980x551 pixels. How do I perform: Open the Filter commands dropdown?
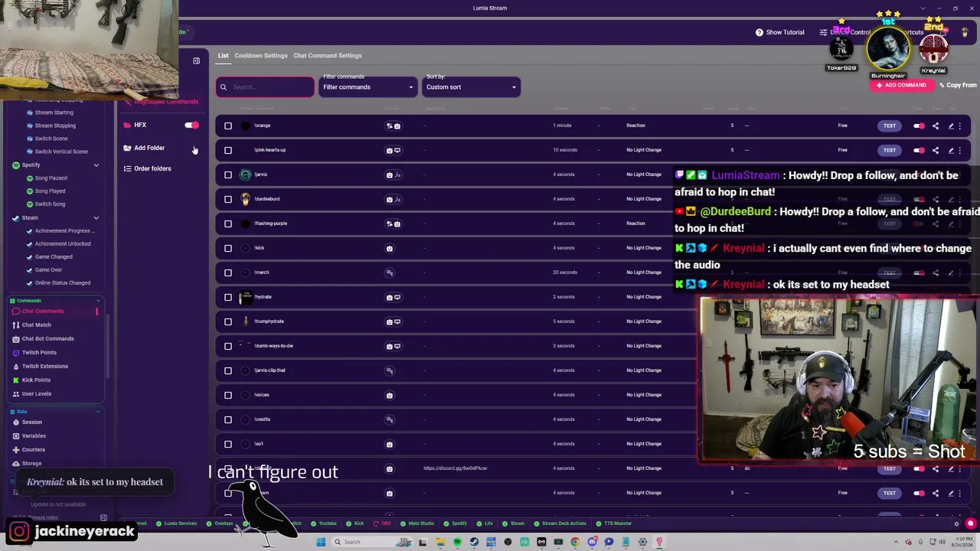tap(367, 86)
